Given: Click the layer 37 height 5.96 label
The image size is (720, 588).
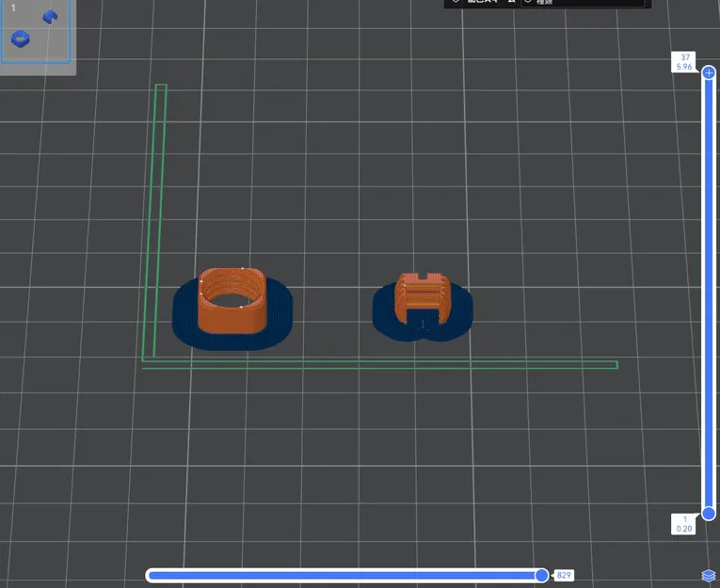Looking at the screenshot, I should click(x=683, y=62).
